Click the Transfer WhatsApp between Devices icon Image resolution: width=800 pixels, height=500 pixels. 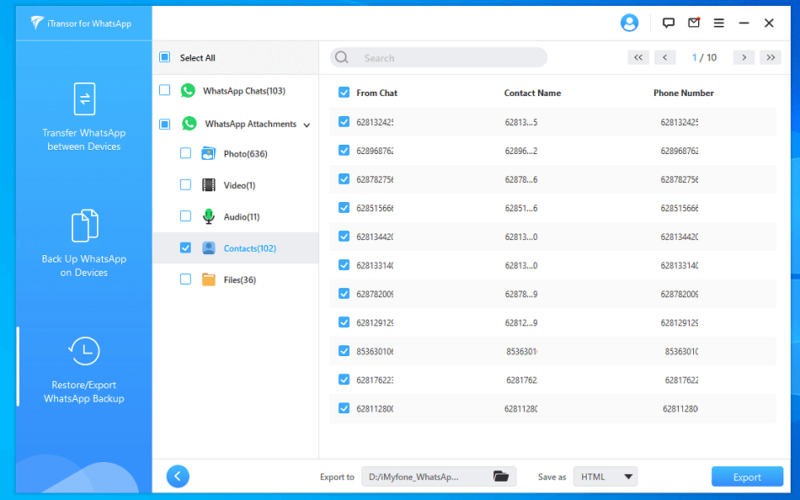pyautogui.click(x=84, y=98)
